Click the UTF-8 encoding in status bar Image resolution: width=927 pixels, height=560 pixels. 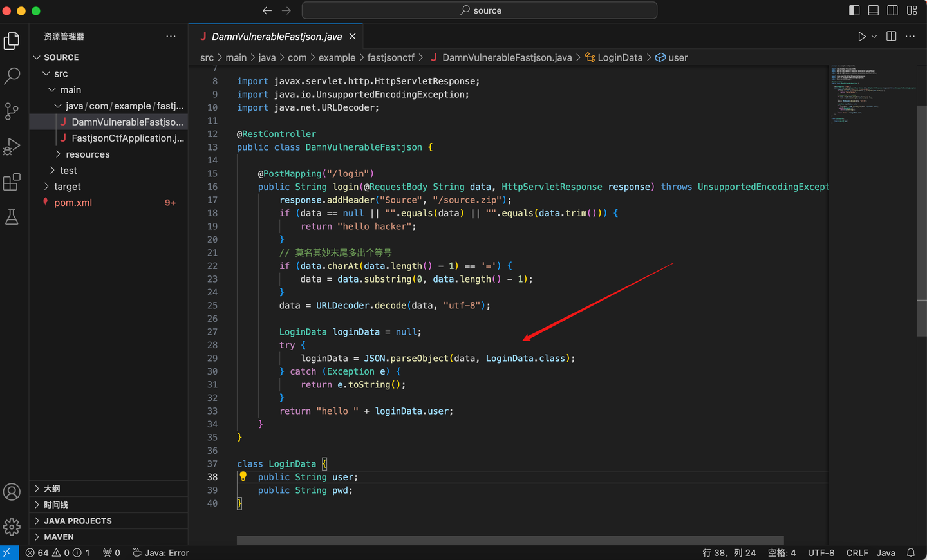pos(821,553)
